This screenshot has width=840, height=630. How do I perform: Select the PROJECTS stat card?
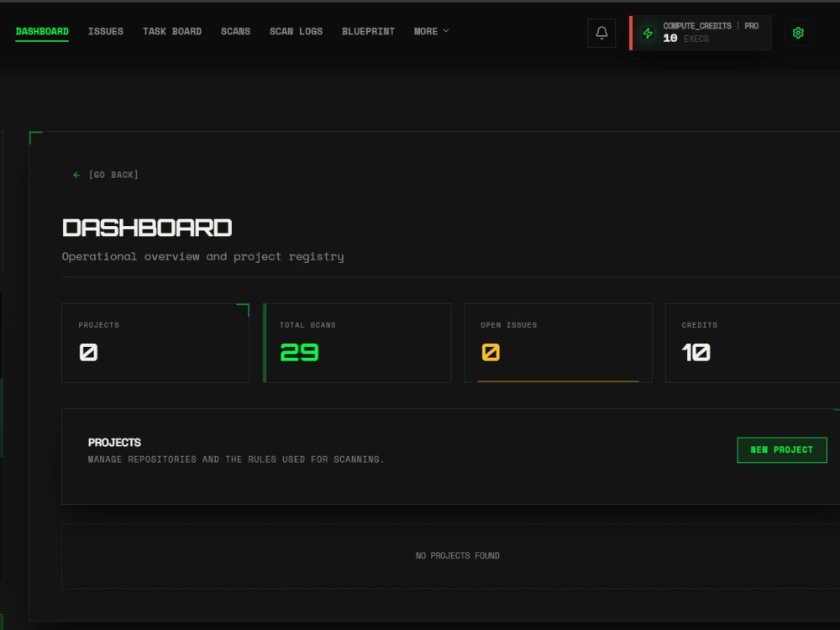(155, 343)
